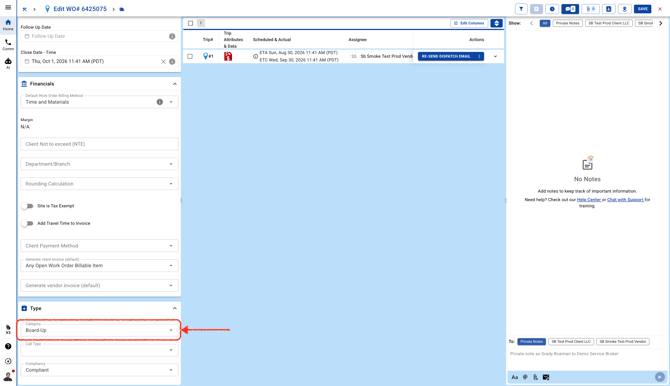
Task: Click the filter funnel toolbar icon
Action: (x=521, y=9)
